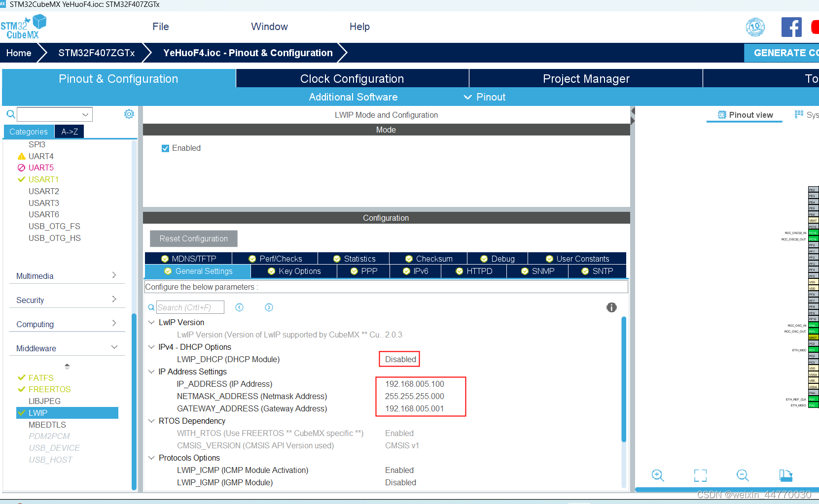The height and width of the screenshot is (504, 819).
Task: Collapse the IP Address Settings section
Action: pyautogui.click(x=151, y=371)
